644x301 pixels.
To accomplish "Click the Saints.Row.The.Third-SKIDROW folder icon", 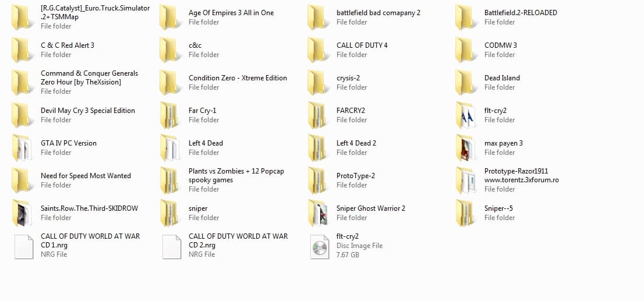I will pyautogui.click(x=23, y=213).
